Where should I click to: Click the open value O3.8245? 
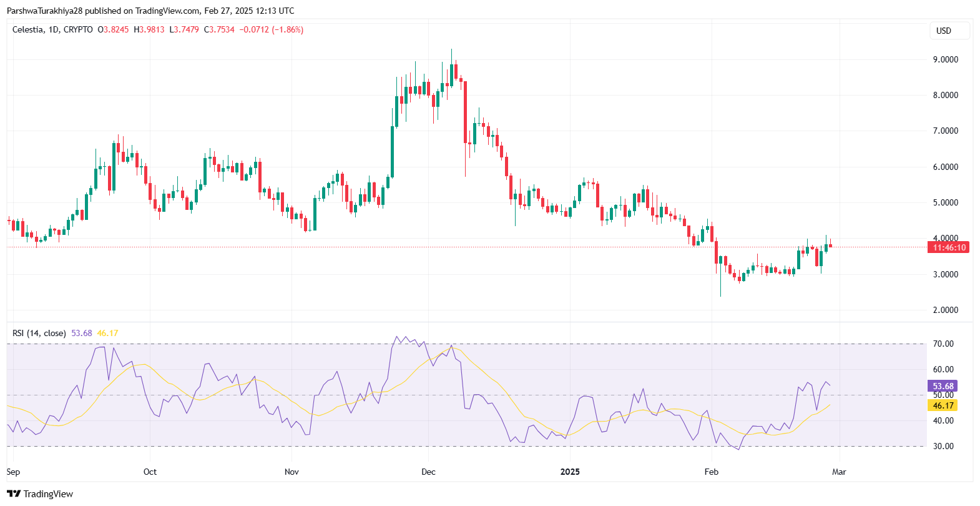[114, 29]
